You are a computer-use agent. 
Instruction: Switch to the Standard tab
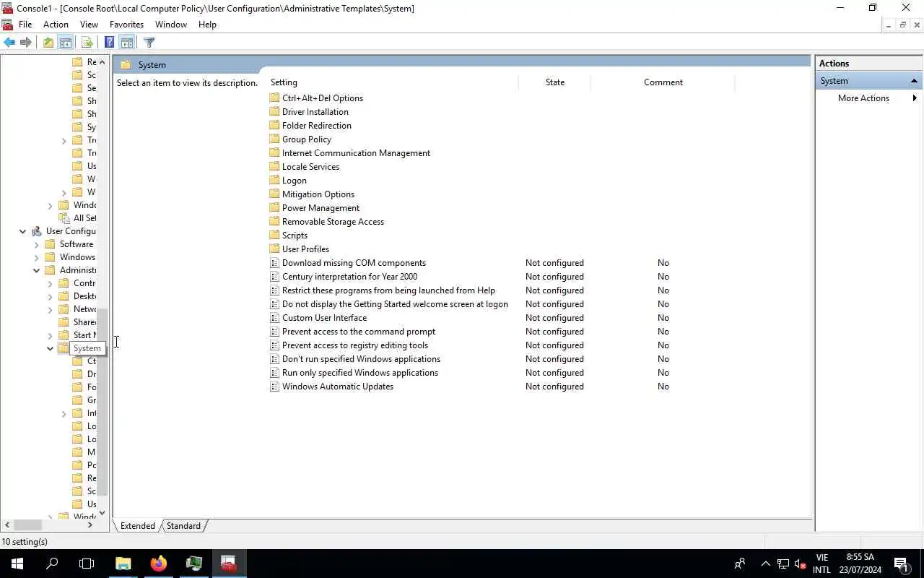(x=183, y=526)
